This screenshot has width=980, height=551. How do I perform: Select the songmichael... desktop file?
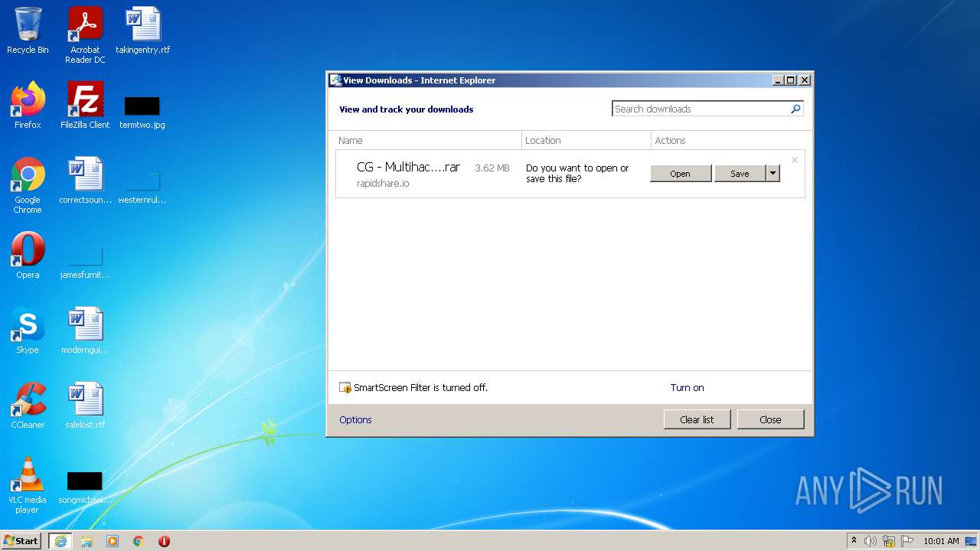tap(85, 487)
